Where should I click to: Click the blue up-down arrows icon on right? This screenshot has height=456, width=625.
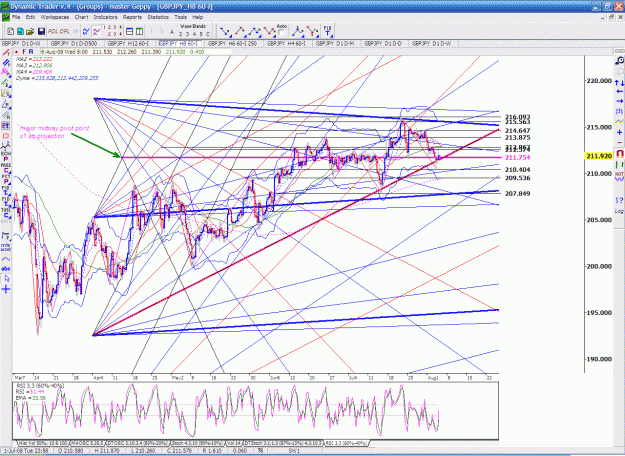pyautogui.click(x=619, y=83)
